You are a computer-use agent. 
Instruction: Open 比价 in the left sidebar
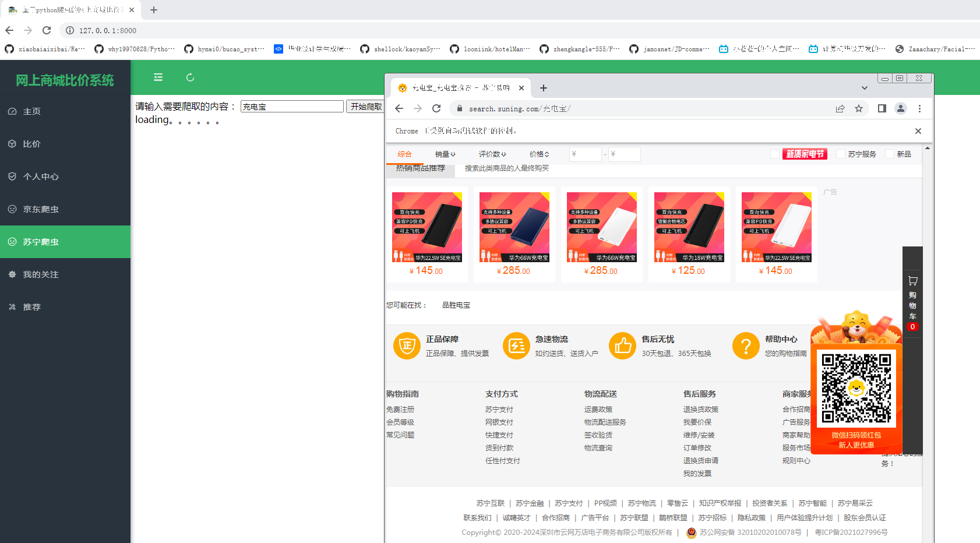pos(65,144)
